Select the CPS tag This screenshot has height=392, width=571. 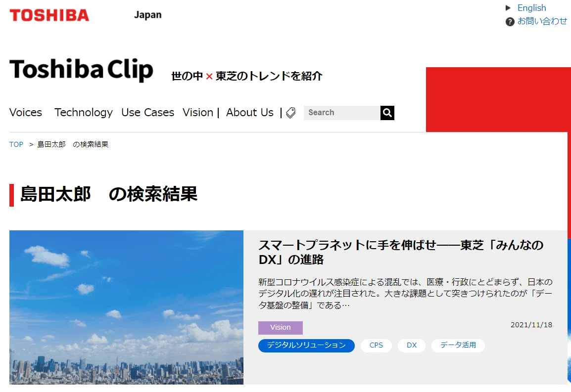(x=376, y=346)
